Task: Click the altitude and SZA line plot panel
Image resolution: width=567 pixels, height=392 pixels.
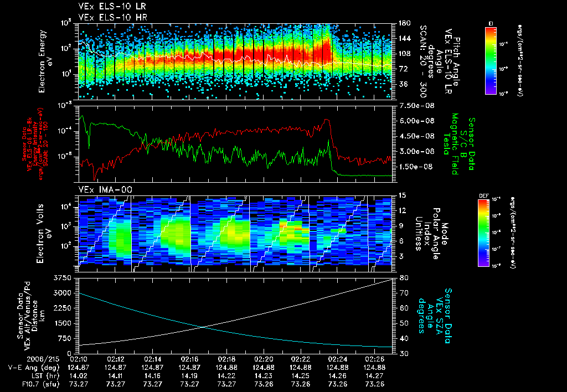Action: [235, 316]
